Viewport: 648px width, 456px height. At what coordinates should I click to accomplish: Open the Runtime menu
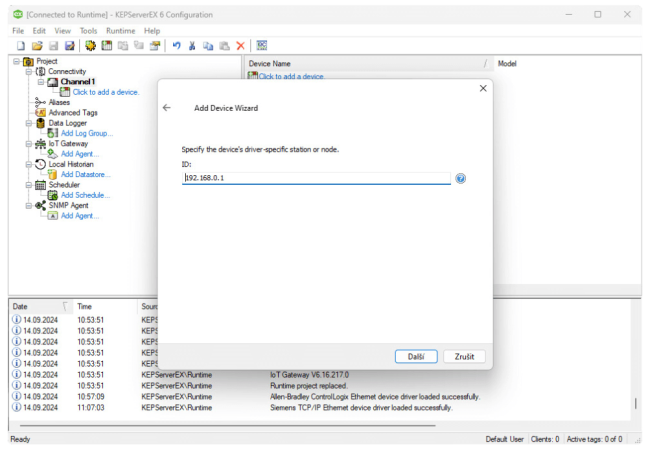[120, 31]
